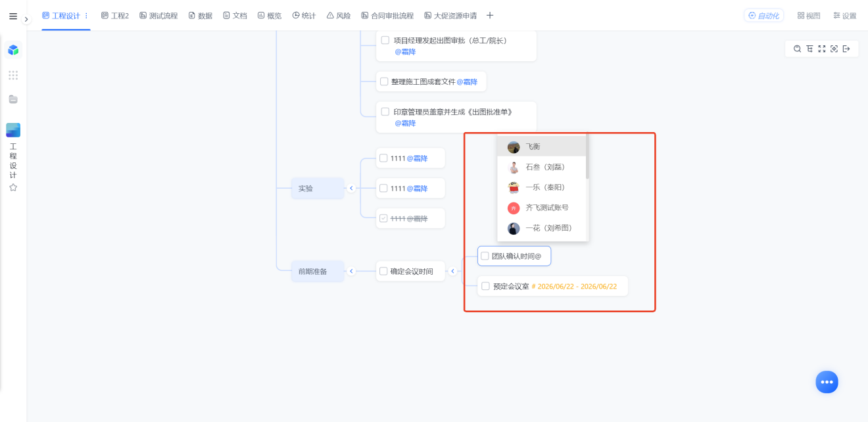
Task: Open the 数据 tab
Action: [201, 16]
